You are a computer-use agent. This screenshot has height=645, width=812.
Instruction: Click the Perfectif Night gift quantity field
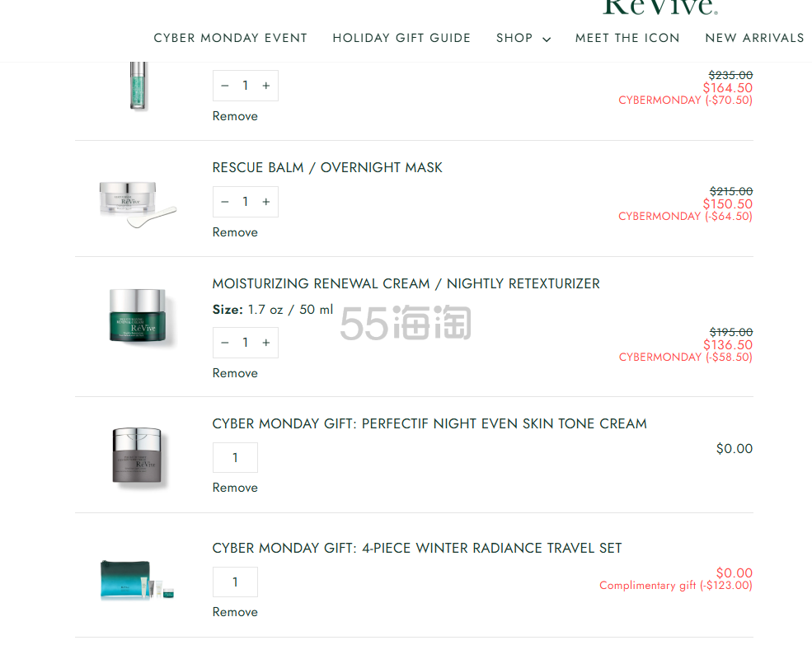(x=235, y=458)
